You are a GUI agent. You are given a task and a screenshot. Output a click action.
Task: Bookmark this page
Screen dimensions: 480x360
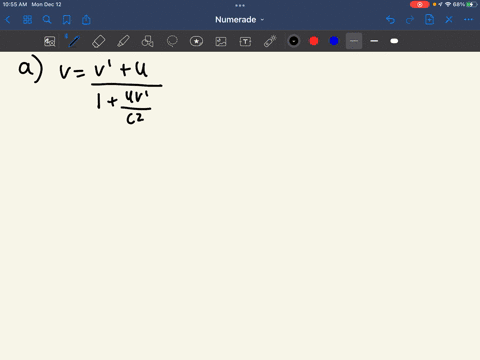click(x=67, y=20)
